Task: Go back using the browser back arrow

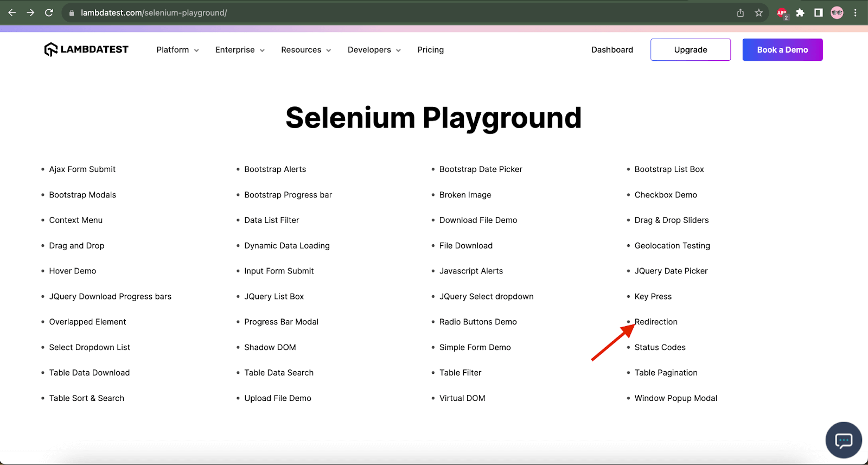Action: pos(12,12)
